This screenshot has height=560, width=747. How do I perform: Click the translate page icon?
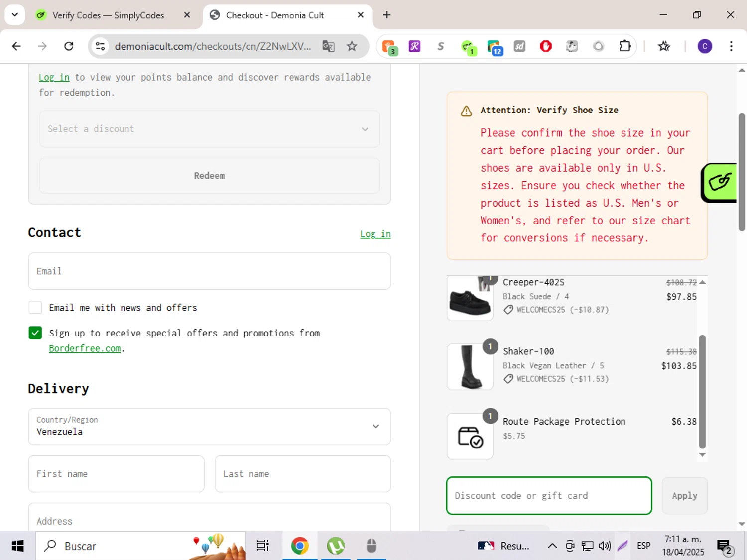pos(328,46)
